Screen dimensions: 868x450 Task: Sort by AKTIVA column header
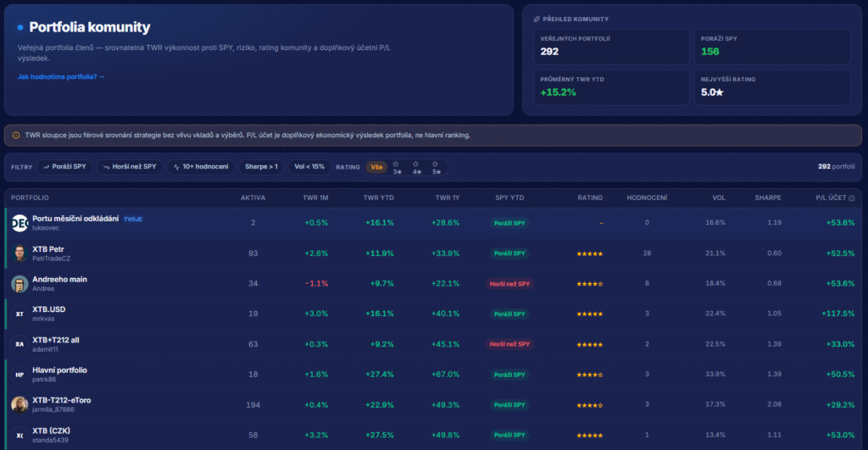(253, 197)
